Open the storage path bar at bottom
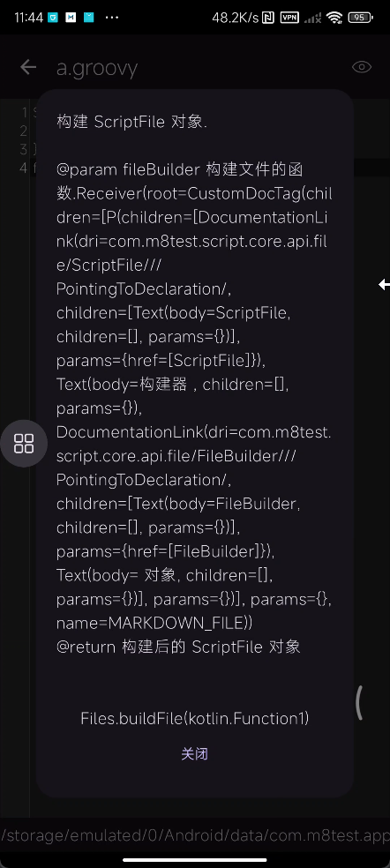 pos(195,835)
